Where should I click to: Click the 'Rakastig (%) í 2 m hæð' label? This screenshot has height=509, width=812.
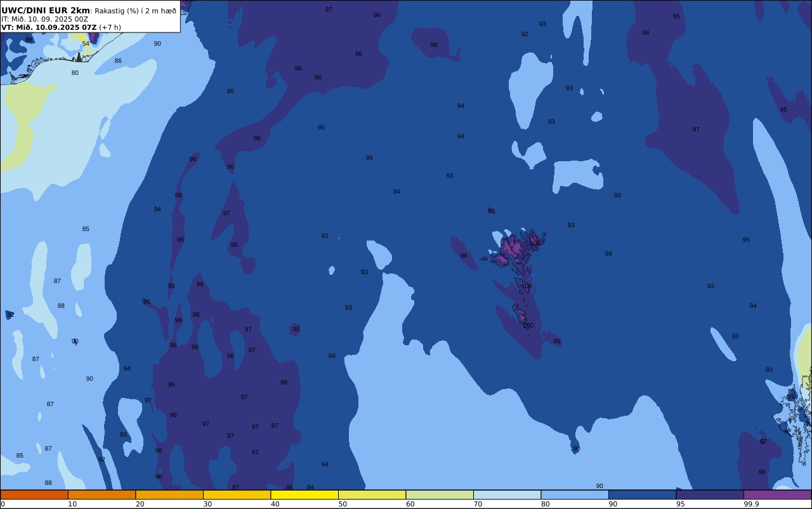pyautogui.click(x=135, y=11)
